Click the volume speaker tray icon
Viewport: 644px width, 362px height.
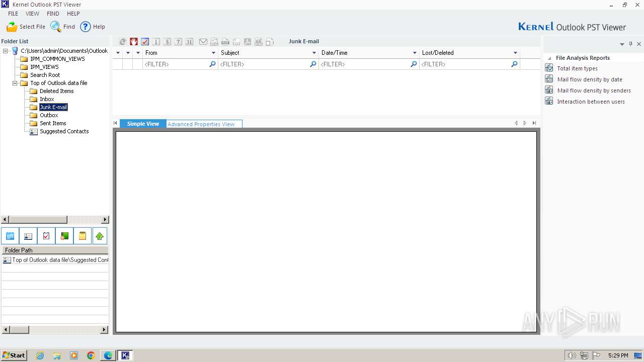pyautogui.click(x=572, y=355)
